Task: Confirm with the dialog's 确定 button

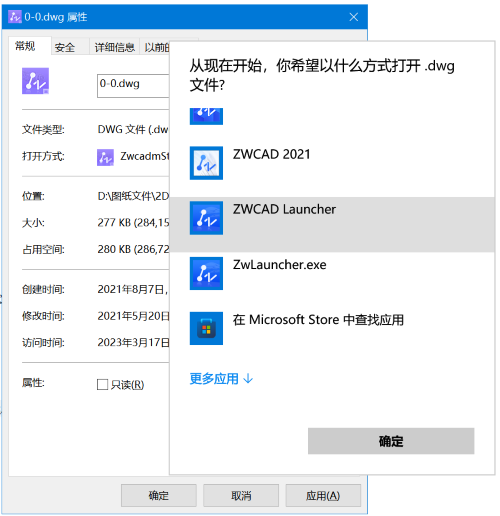Action: 391,441
